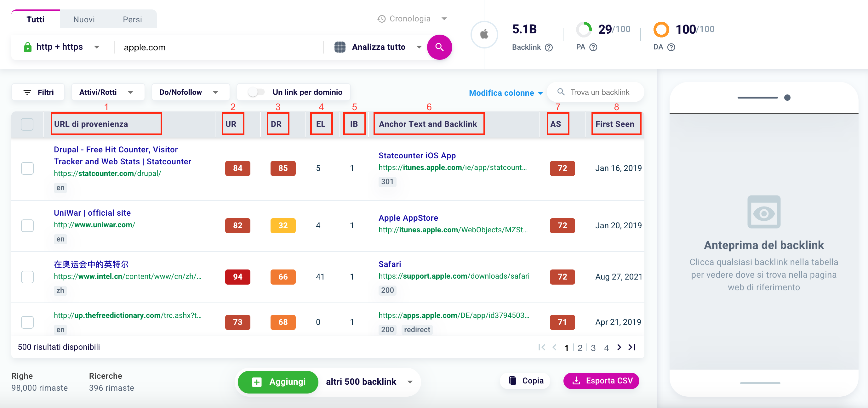The image size is (868, 408).
Task: Open the Backlink help question mark
Action: [x=549, y=48]
